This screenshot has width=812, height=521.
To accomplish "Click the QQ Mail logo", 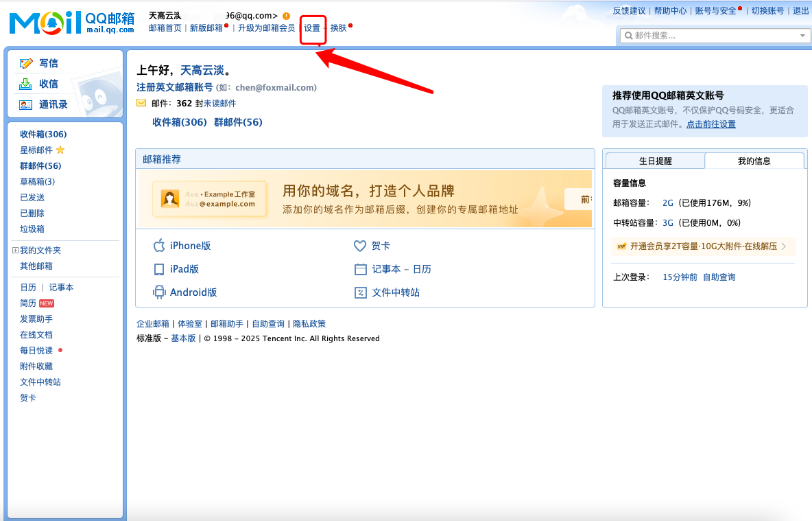I will click(72, 22).
